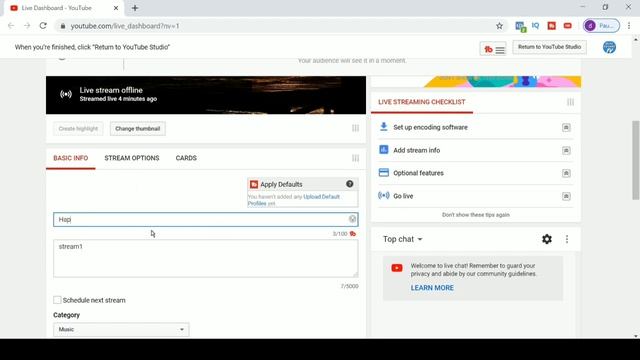The width and height of the screenshot is (640, 360).
Task: Click the stream title input field
Action: 206,220
